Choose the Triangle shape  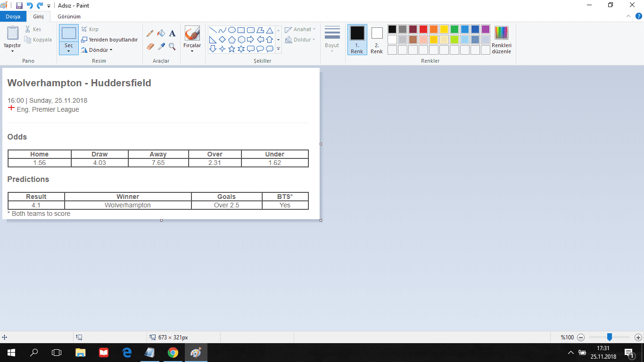[270, 30]
